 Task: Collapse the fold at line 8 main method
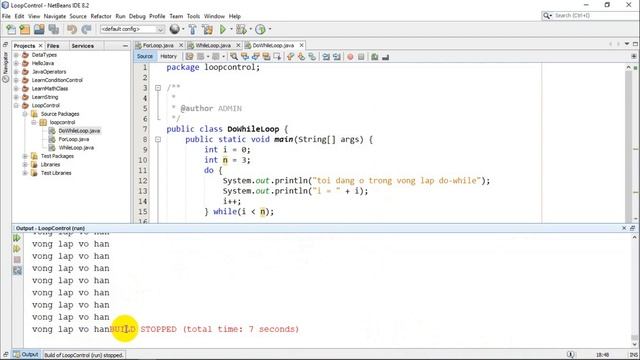click(158, 140)
